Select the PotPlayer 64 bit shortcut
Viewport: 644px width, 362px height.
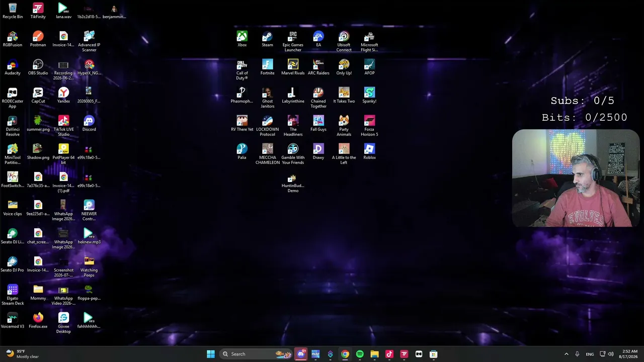point(63,154)
